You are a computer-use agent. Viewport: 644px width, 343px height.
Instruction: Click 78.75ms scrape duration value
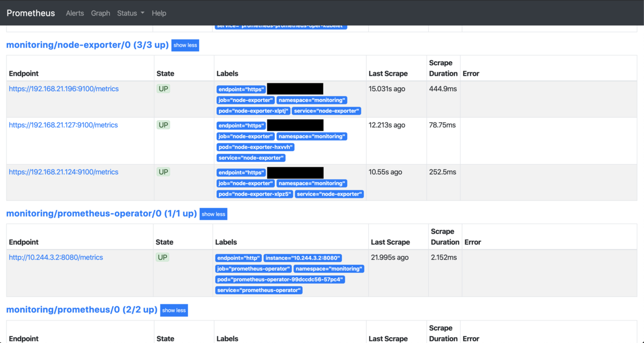tap(442, 125)
